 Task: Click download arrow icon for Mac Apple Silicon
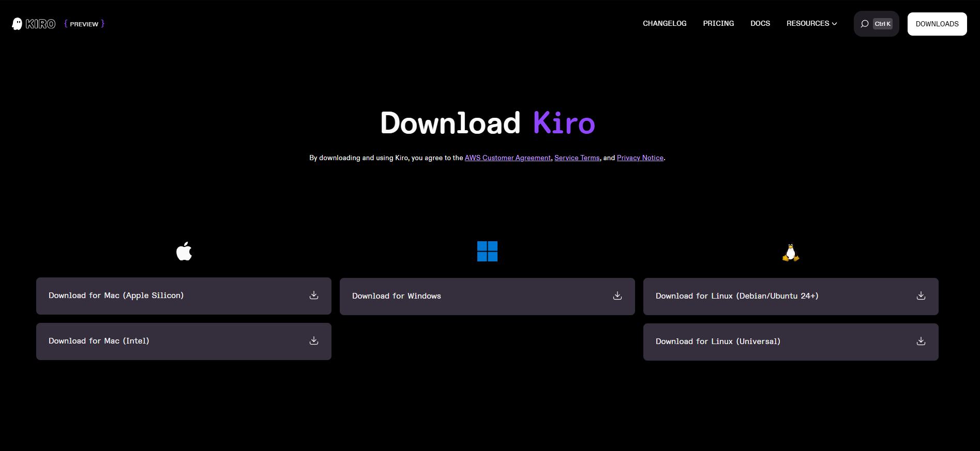(x=314, y=295)
